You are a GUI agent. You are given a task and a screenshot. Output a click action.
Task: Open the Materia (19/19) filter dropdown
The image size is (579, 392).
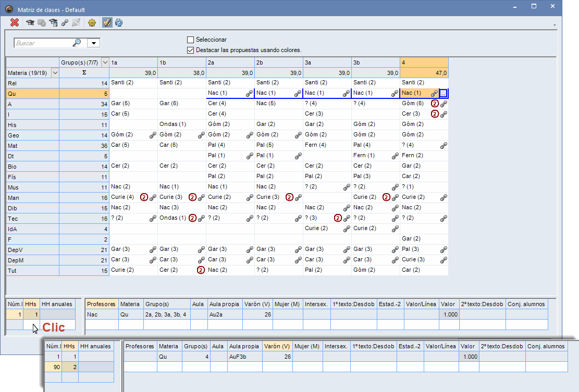pos(55,73)
